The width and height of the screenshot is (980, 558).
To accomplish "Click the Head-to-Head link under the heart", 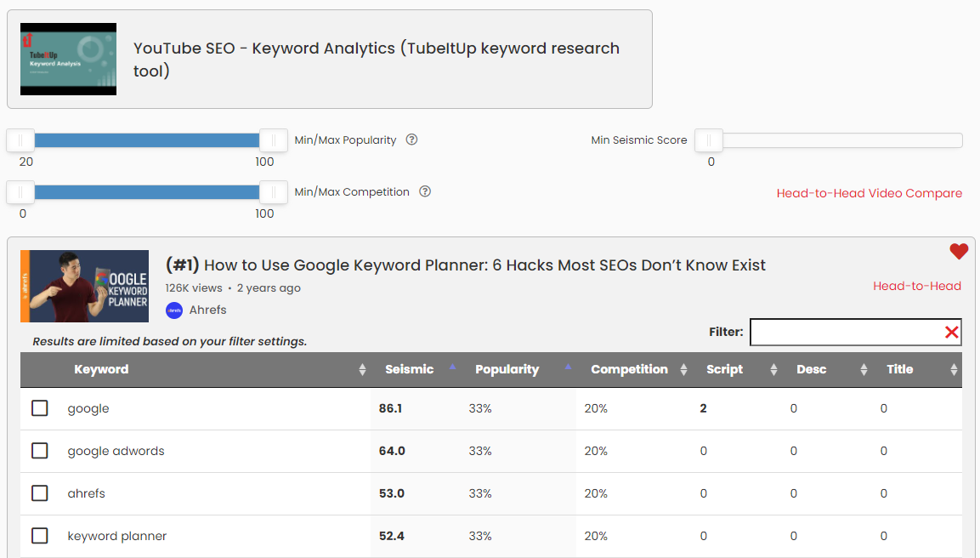I will click(x=917, y=286).
